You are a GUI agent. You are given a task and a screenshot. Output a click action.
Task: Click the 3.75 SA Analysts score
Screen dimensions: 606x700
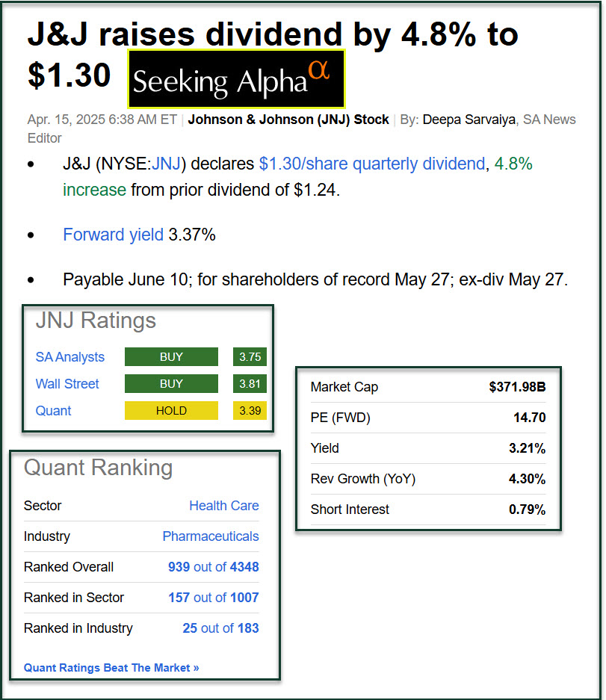pos(250,357)
